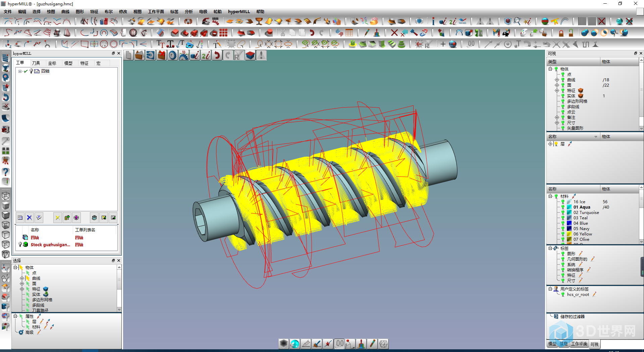Screen dimensions: 644x352
Task: Expand the 四轴 job list tree node
Action: point(20,71)
